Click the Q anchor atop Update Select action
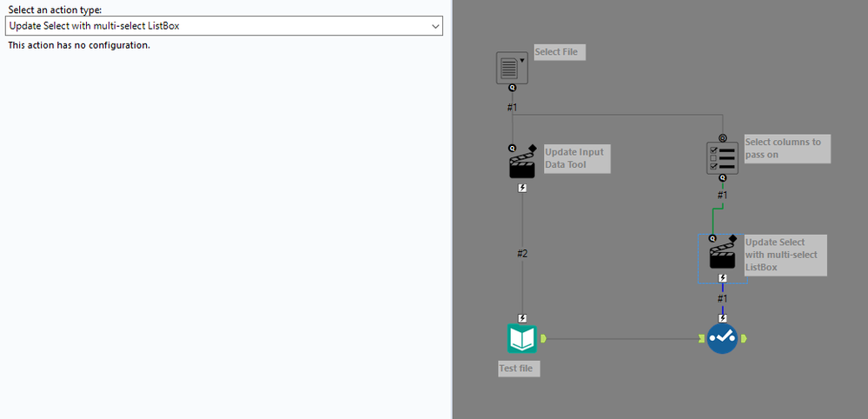This screenshot has width=868, height=419. 712,238
